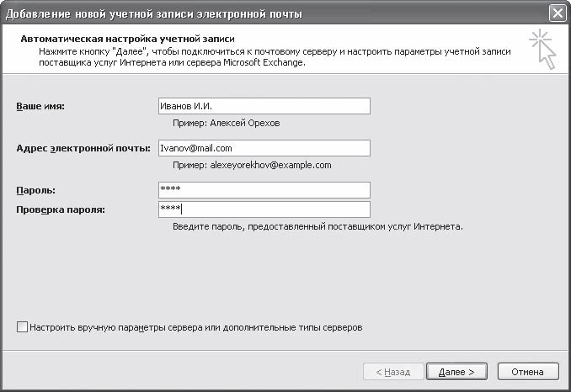The height and width of the screenshot is (392, 571).
Task: Click the sparkle cursor wizard icon
Action: point(543,49)
